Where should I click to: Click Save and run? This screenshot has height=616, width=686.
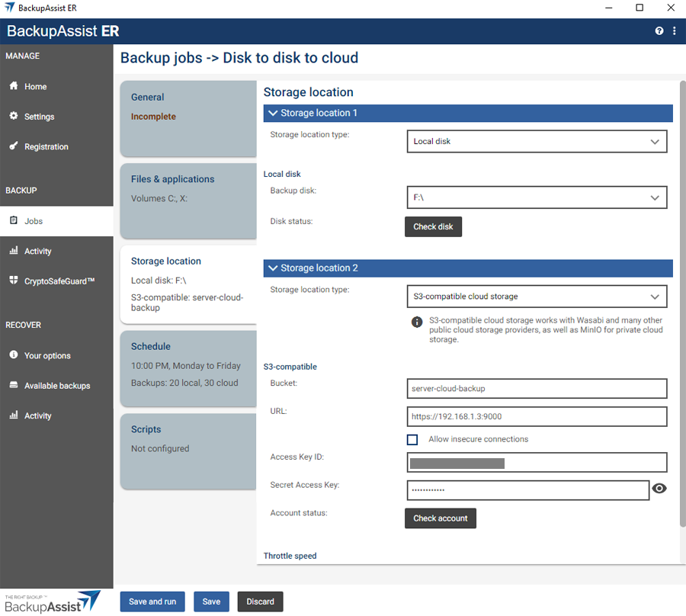point(152,602)
